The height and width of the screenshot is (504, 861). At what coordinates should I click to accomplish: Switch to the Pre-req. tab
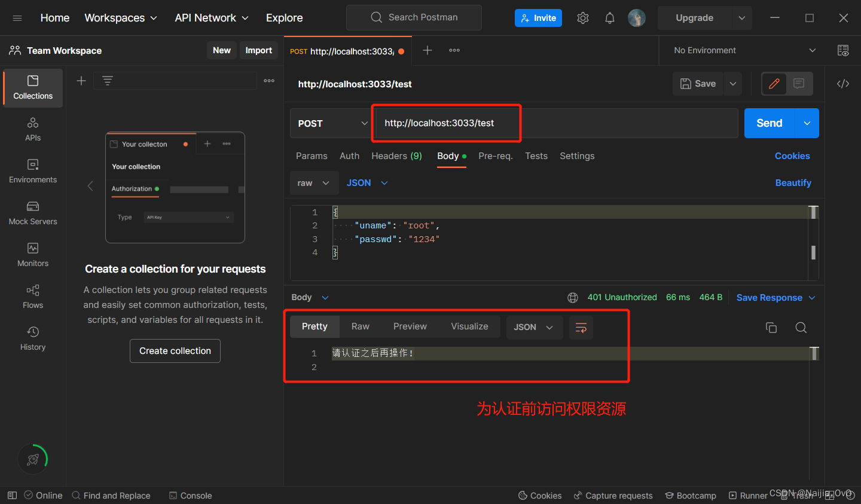[496, 156]
